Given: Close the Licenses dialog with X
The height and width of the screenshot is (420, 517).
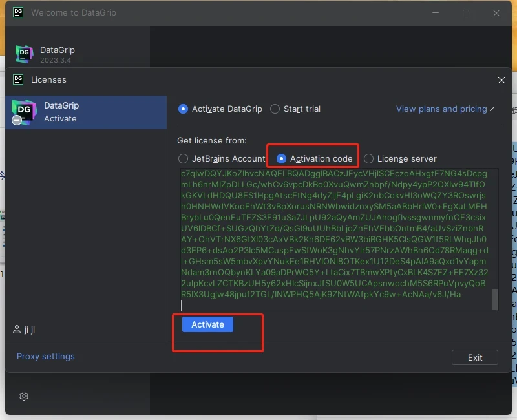Looking at the screenshot, I should [501, 80].
